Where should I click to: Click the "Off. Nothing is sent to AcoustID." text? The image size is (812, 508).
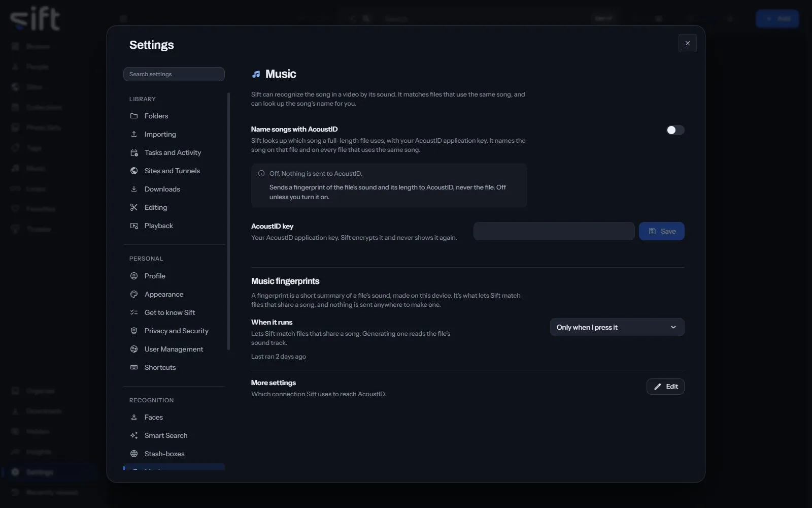(x=316, y=174)
